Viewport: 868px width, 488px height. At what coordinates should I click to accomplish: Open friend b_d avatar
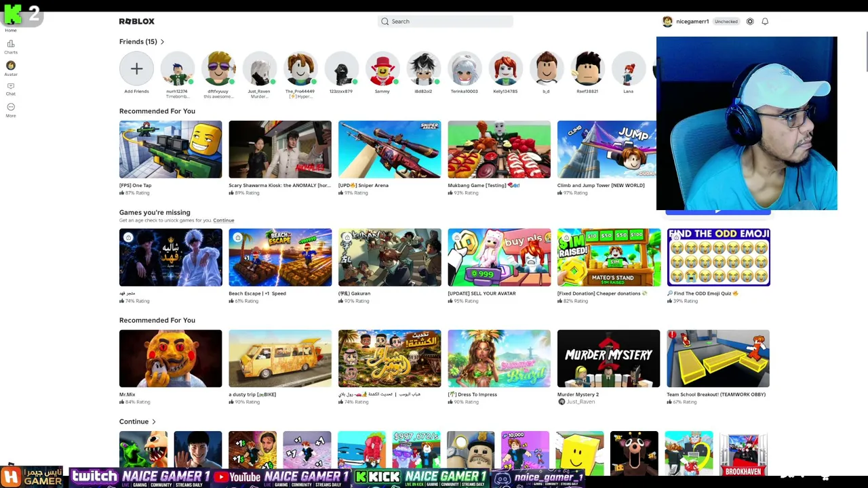click(546, 69)
